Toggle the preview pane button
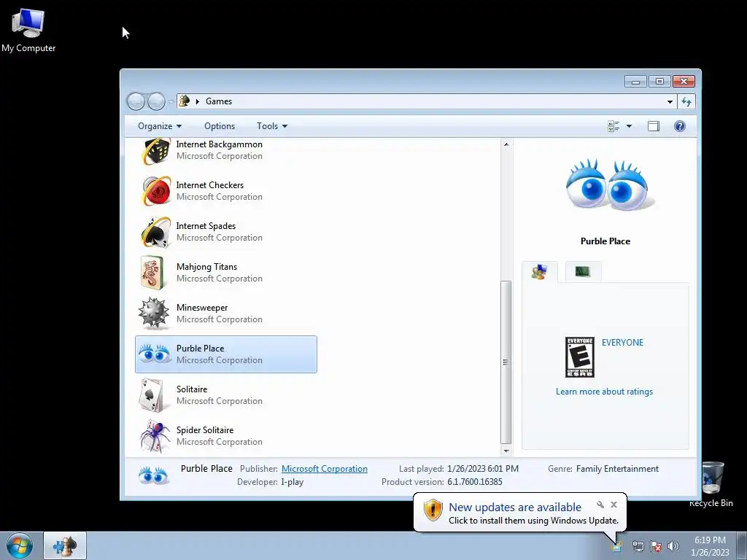This screenshot has height=560, width=747. tap(653, 125)
